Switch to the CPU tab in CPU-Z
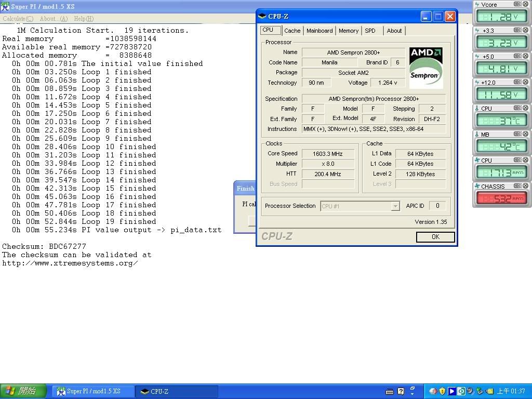The width and height of the screenshot is (532, 399). coord(271,30)
